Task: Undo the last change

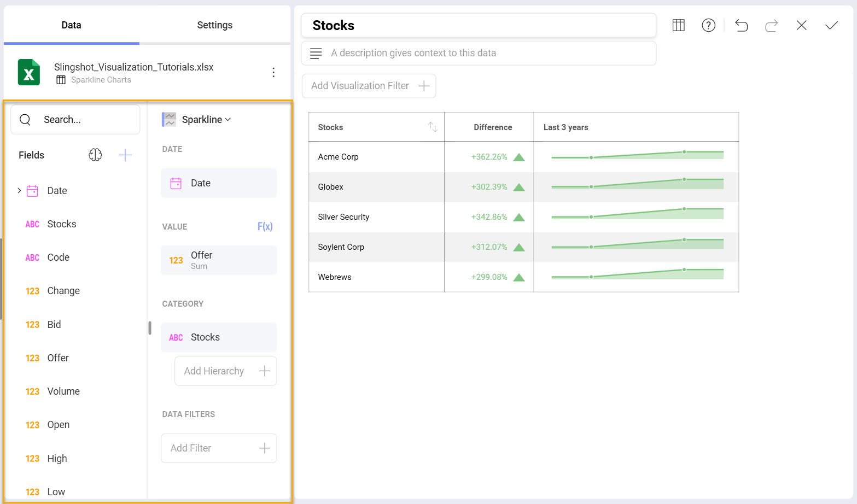Action: click(741, 25)
